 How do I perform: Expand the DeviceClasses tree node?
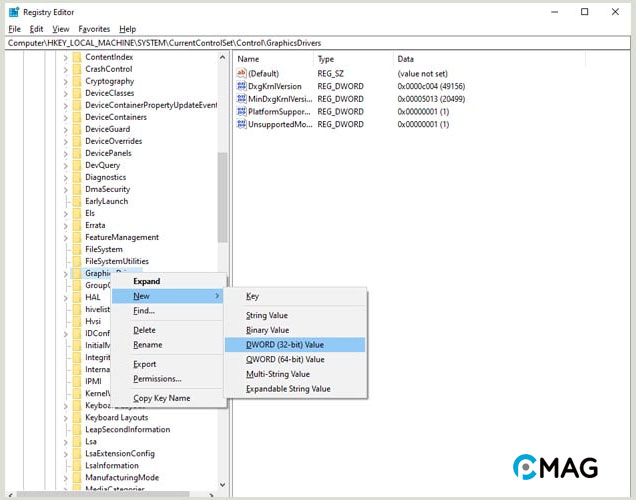[x=66, y=93]
